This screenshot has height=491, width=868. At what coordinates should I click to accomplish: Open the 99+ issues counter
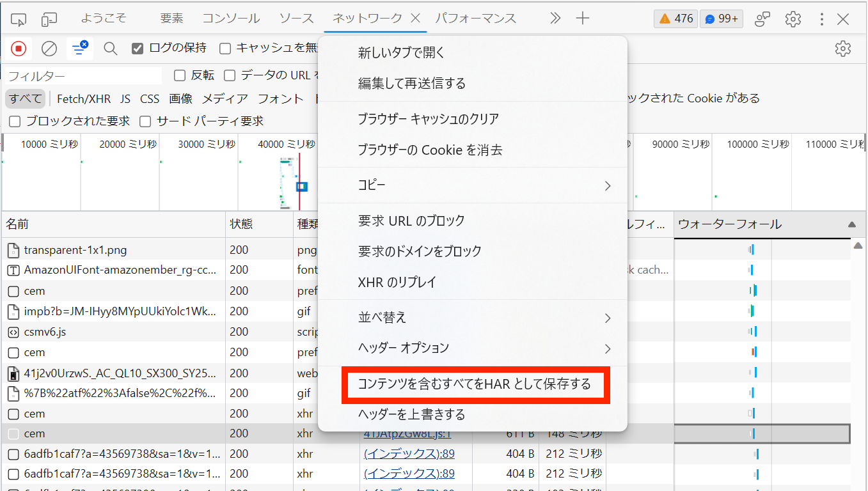[x=721, y=19]
